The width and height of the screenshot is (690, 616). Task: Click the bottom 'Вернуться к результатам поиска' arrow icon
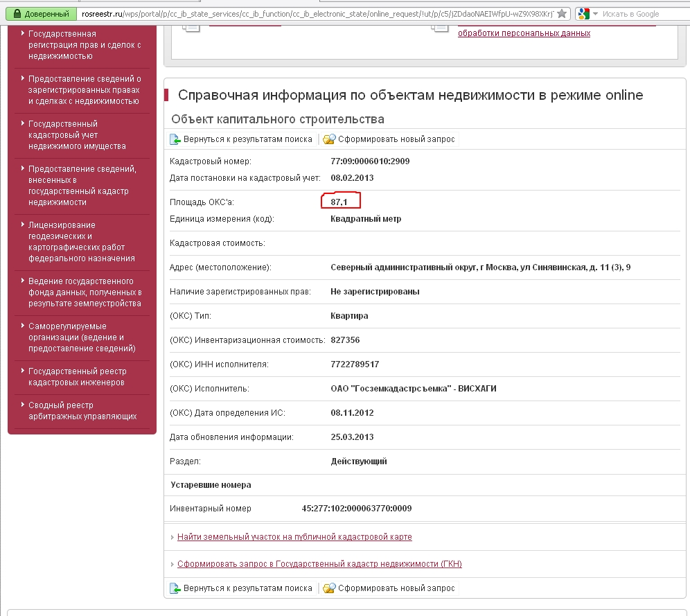click(176, 588)
